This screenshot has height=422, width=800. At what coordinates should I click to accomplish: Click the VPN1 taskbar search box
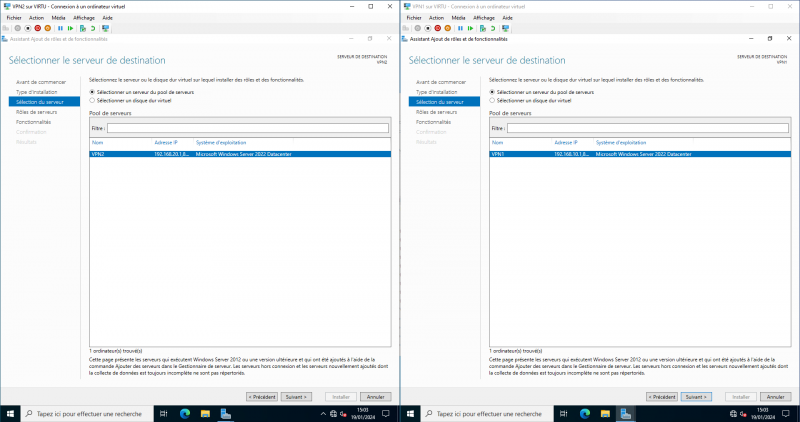488,414
